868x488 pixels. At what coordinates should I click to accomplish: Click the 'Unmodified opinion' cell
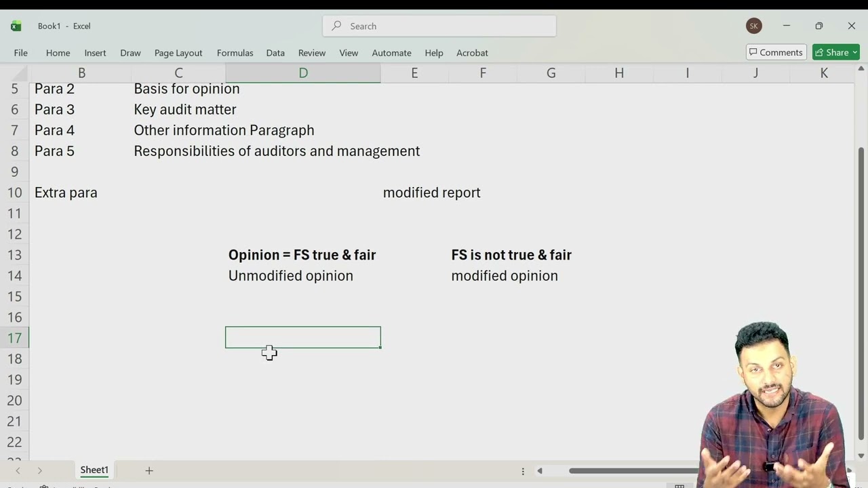303,276
